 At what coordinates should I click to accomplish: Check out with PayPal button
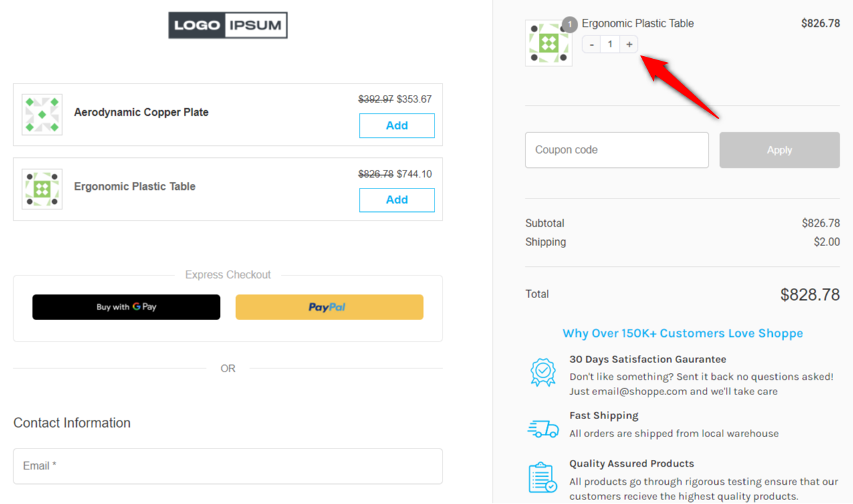[330, 307]
